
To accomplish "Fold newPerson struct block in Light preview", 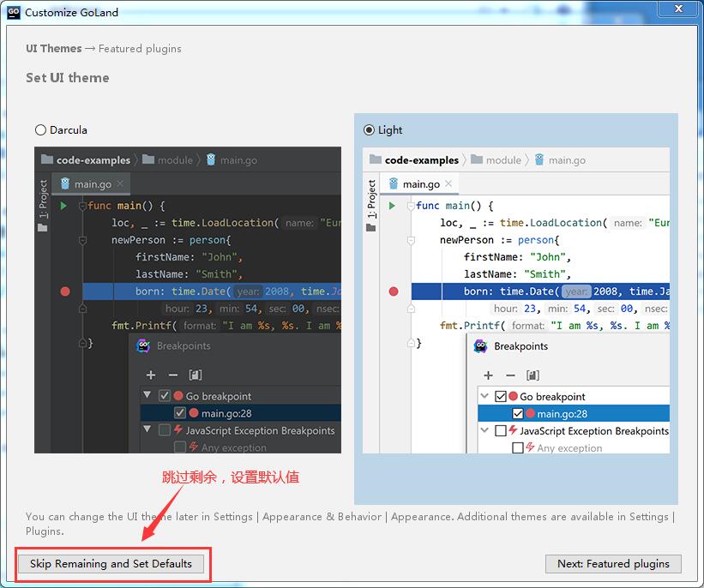I will (411, 241).
